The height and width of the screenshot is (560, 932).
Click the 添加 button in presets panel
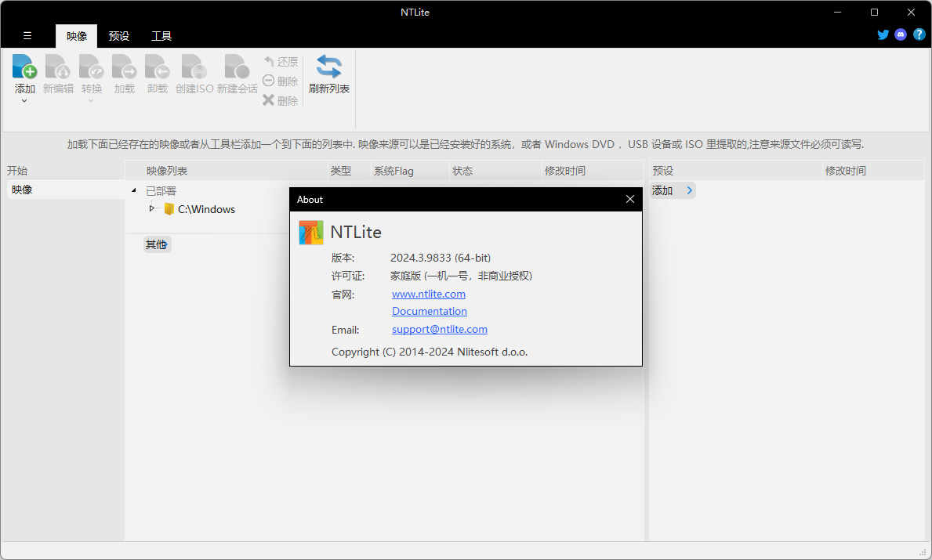(x=673, y=190)
